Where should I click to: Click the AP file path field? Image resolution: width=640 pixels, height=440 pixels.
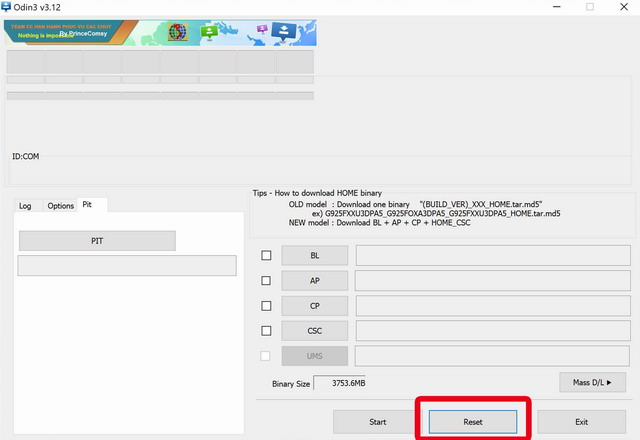(490, 281)
